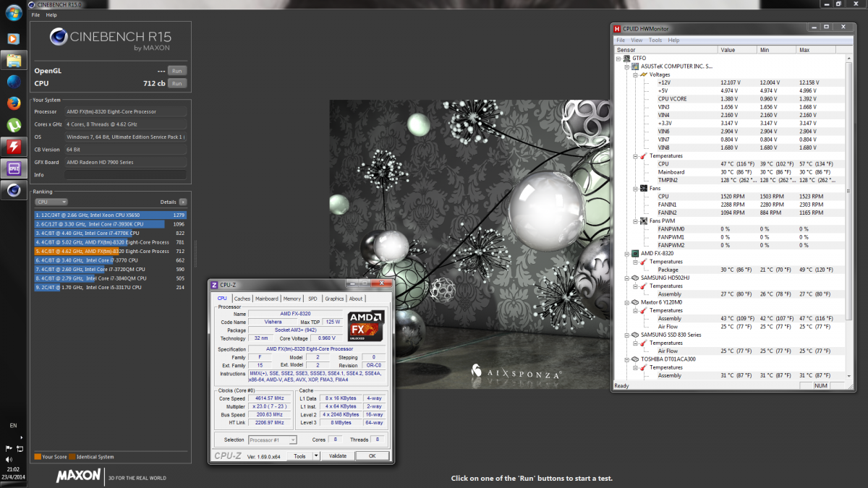Click the volume icon in system tray
Image resolution: width=868 pixels, height=488 pixels.
pyautogui.click(x=9, y=459)
